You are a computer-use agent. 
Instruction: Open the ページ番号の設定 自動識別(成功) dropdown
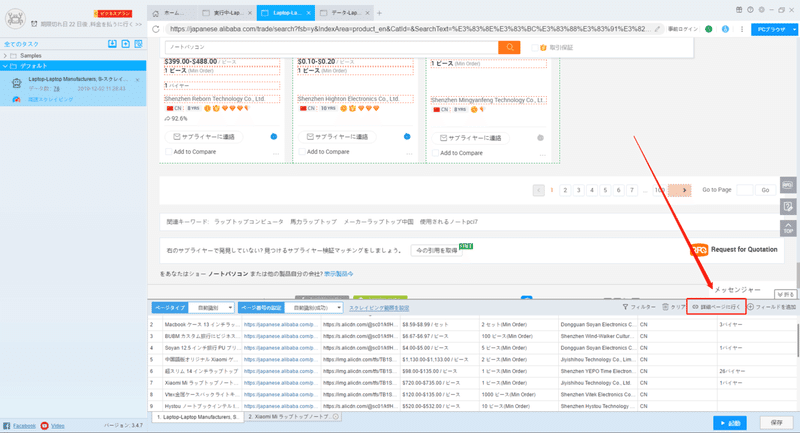click(x=314, y=308)
